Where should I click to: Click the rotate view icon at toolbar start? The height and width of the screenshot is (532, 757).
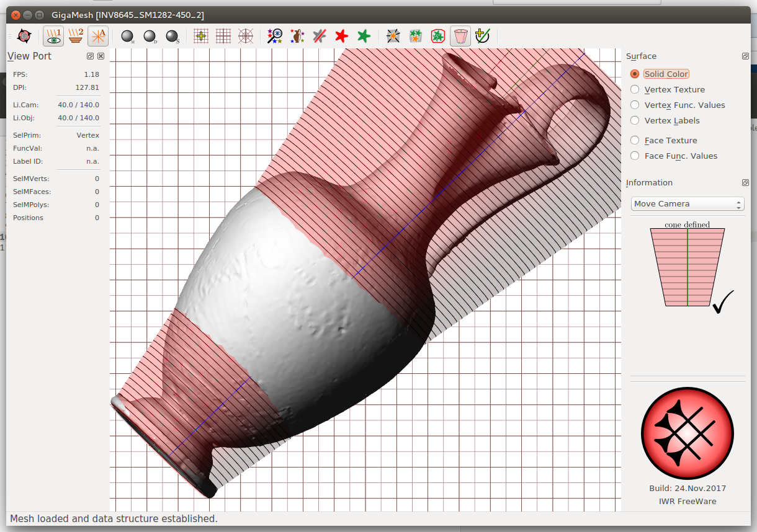[24, 37]
